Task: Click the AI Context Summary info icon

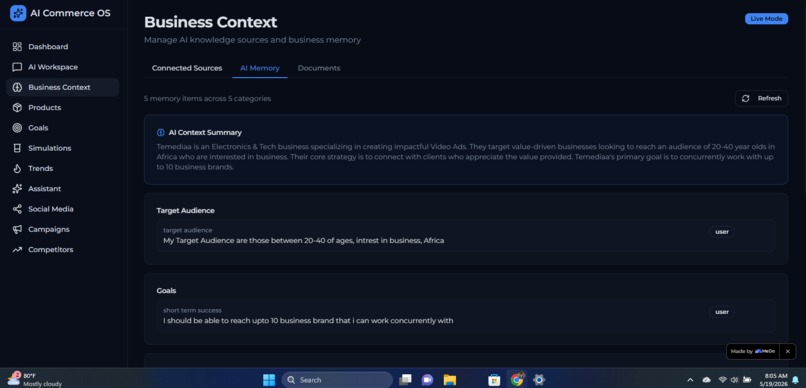Action: click(x=160, y=133)
